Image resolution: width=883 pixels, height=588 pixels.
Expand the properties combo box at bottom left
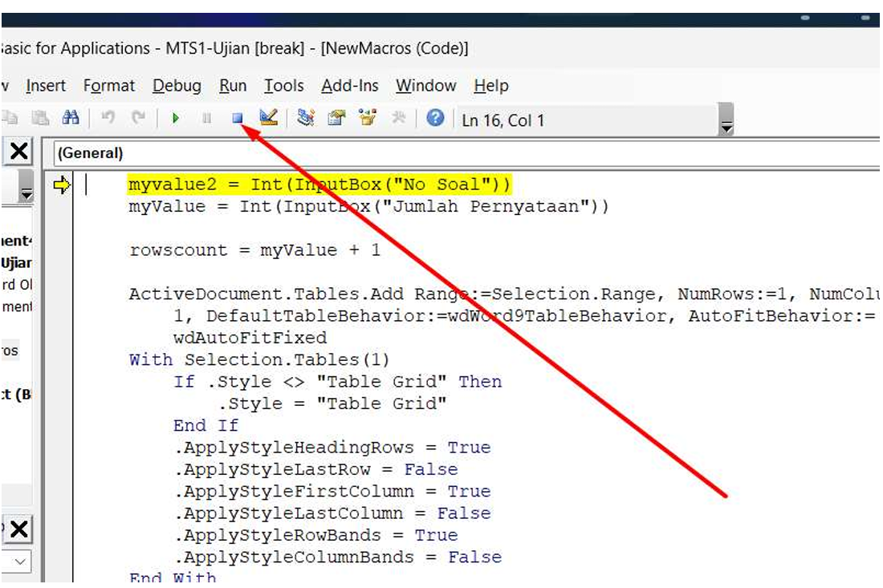coord(19,562)
